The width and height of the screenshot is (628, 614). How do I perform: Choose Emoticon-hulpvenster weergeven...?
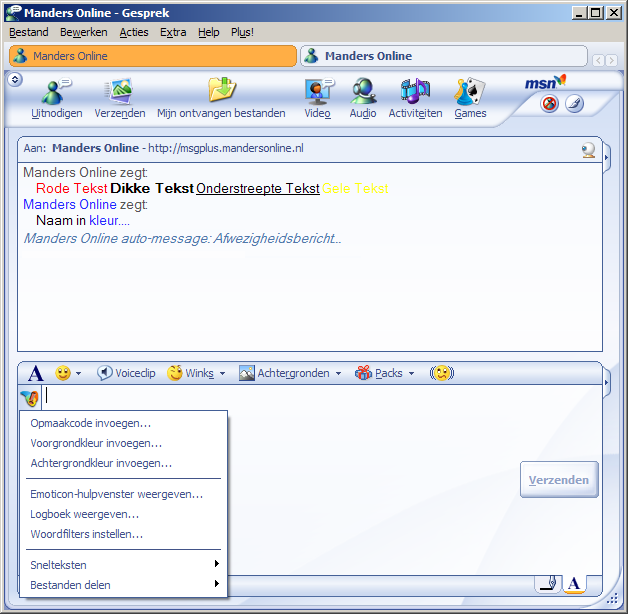pos(124,494)
